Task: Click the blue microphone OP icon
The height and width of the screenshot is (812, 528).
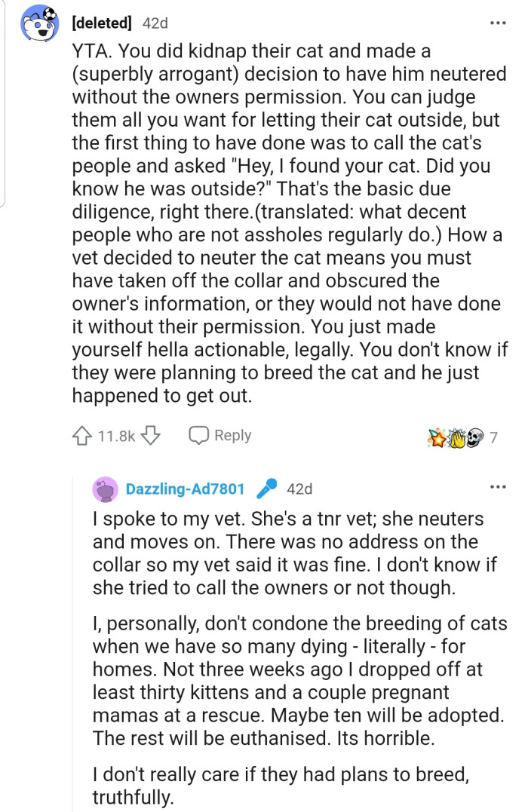Action: [x=266, y=489]
